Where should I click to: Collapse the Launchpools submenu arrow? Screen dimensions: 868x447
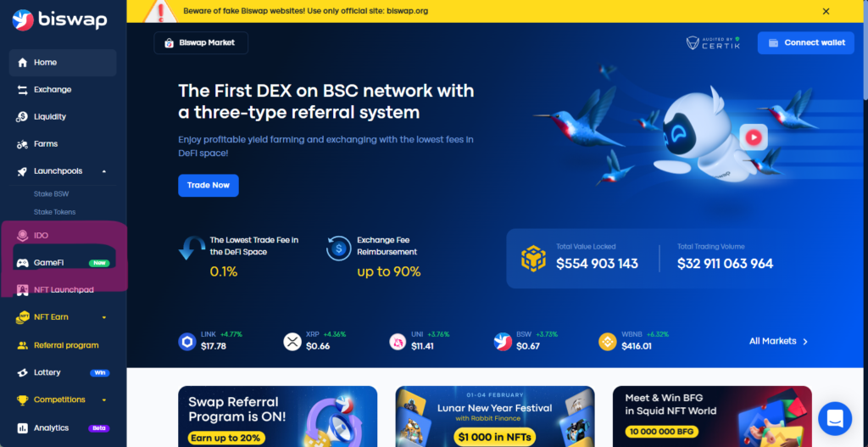[x=104, y=171]
